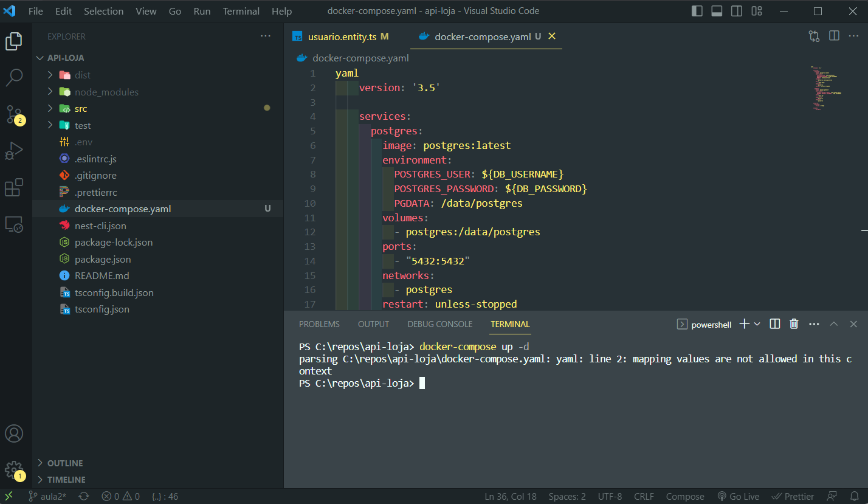Change language mode Compose

(685, 496)
